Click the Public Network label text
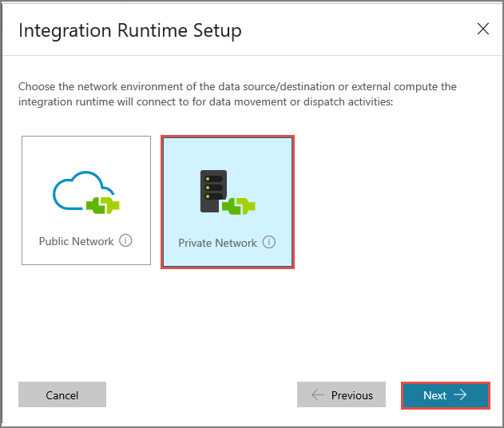The height and width of the screenshot is (428, 504). (x=77, y=241)
